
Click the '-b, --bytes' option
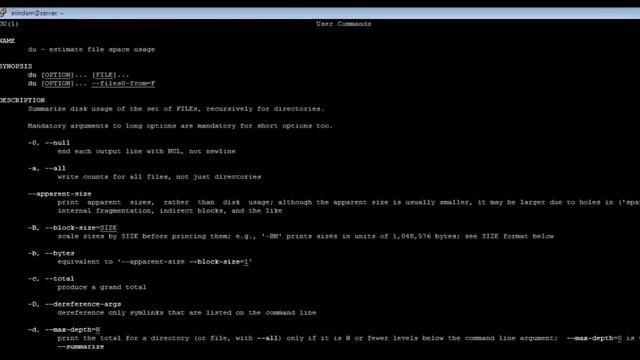[x=51, y=253]
